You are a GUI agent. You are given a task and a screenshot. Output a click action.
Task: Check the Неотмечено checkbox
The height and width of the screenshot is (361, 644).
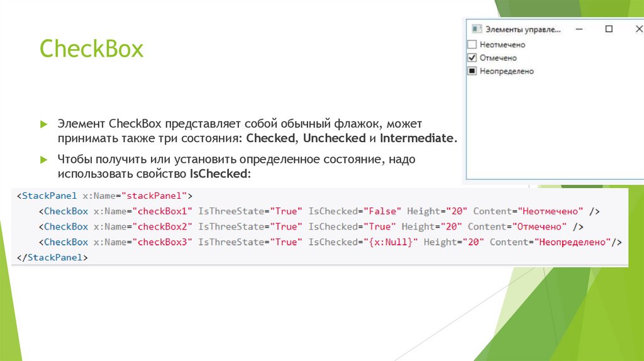(x=472, y=45)
